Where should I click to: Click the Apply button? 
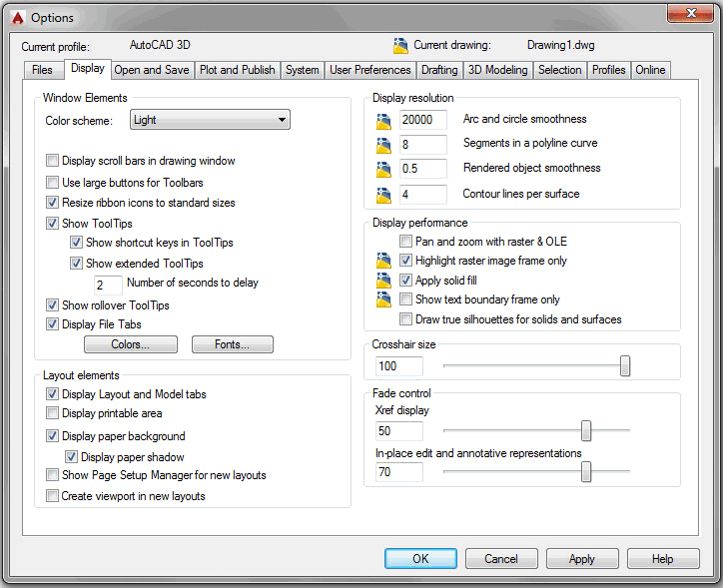581,559
